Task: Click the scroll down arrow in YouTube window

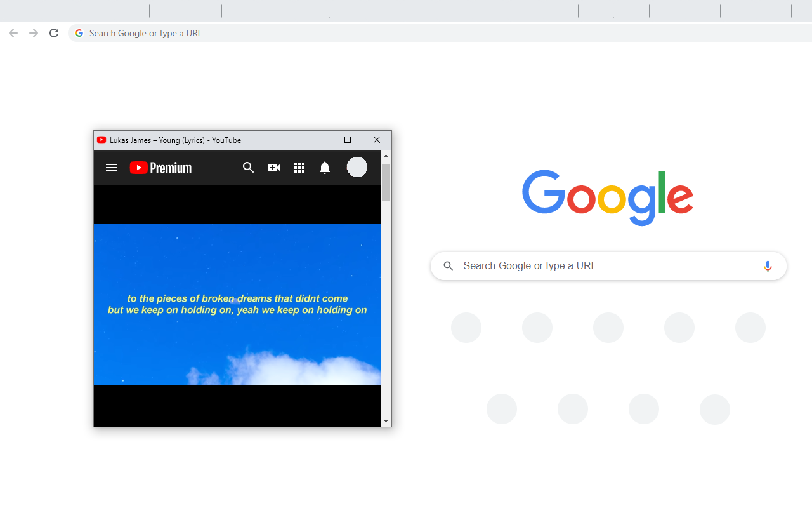Action: 386,421
